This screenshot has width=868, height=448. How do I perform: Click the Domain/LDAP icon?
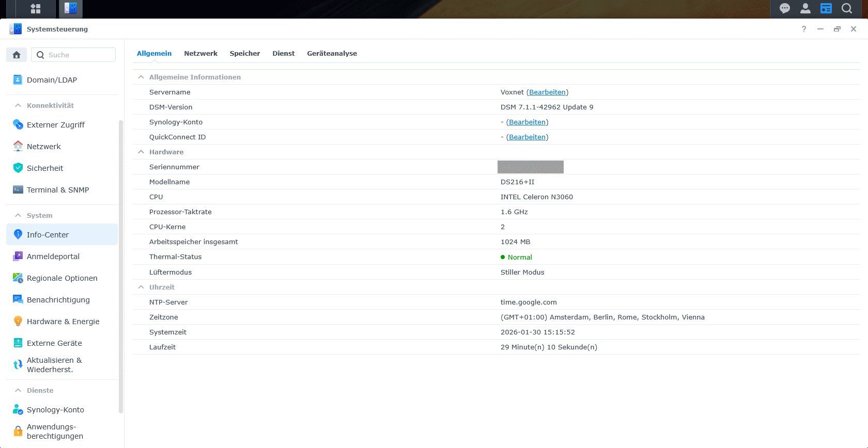(x=18, y=80)
